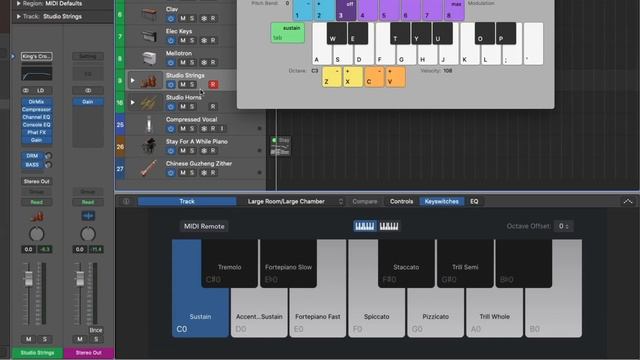Select the larger keyboard layout view icon
Image resolution: width=640 pixels, height=360 pixels.
tap(364, 226)
